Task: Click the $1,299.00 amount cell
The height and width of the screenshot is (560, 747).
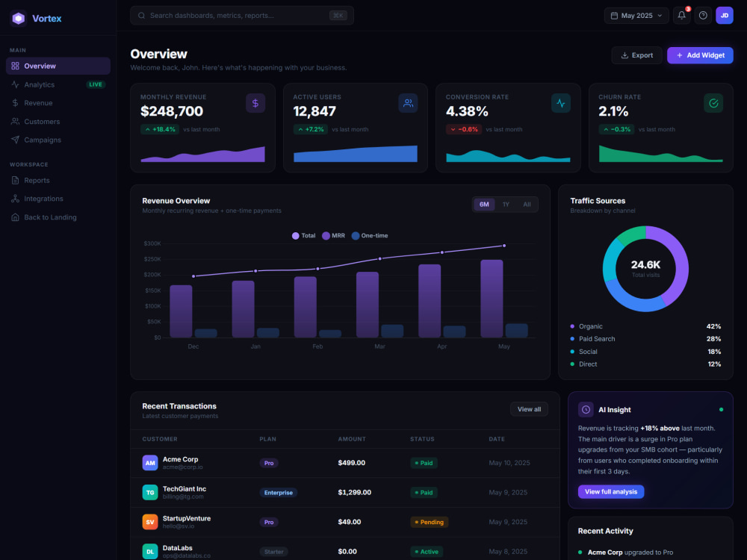Action: tap(354, 492)
